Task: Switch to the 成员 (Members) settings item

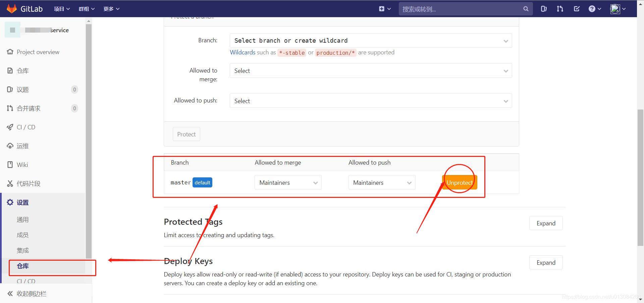Action: (23, 235)
